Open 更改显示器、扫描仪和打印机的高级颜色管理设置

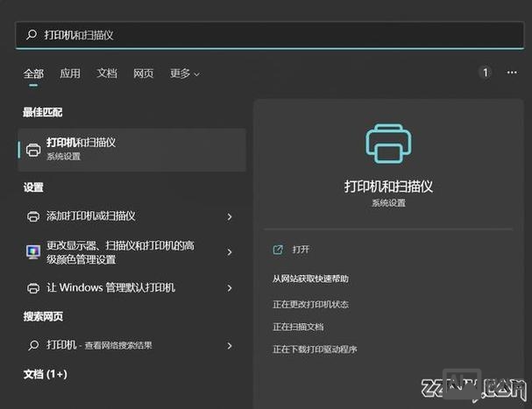coord(132,252)
